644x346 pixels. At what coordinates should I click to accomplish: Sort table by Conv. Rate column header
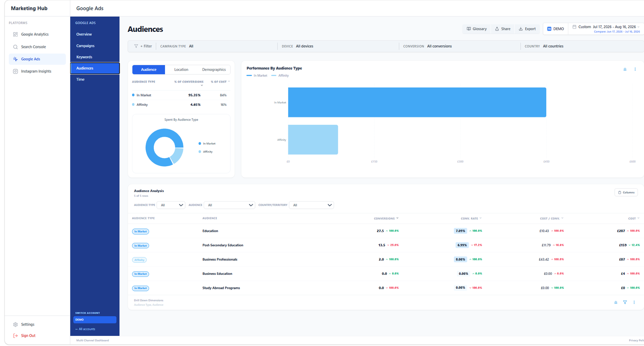pos(471,218)
